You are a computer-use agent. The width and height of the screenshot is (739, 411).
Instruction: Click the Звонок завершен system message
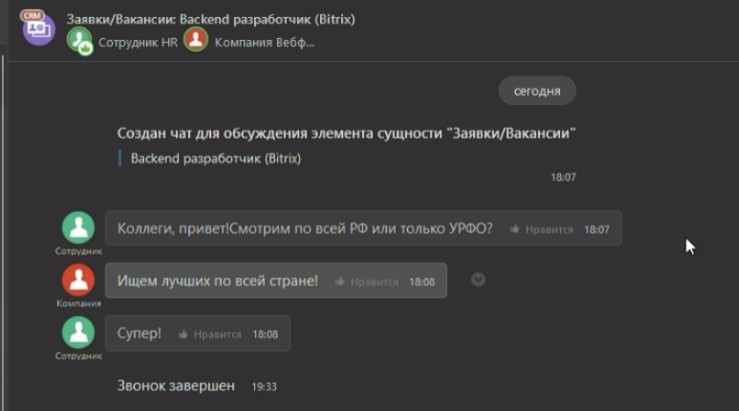point(176,386)
